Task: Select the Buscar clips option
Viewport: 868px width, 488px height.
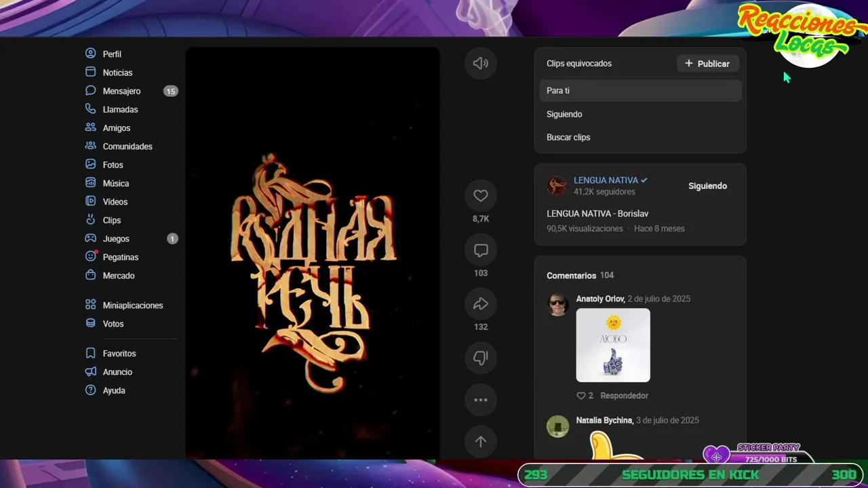Action: tap(640, 138)
